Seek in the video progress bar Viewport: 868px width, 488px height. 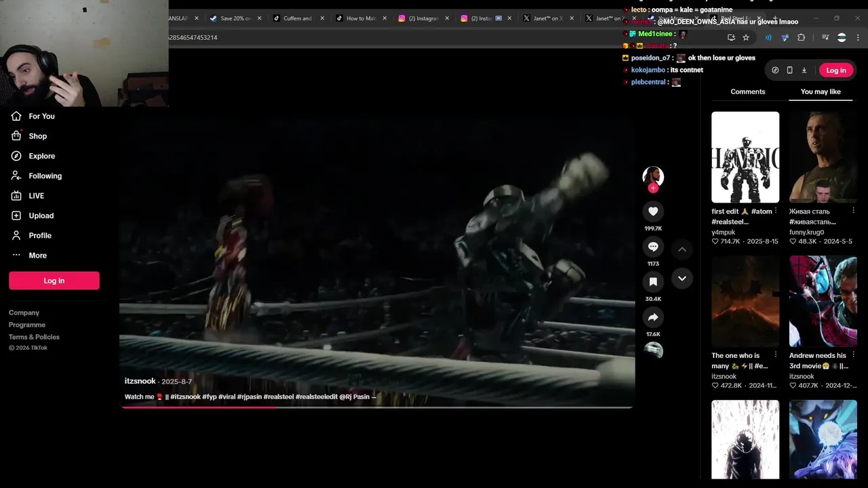click(377, 407)
